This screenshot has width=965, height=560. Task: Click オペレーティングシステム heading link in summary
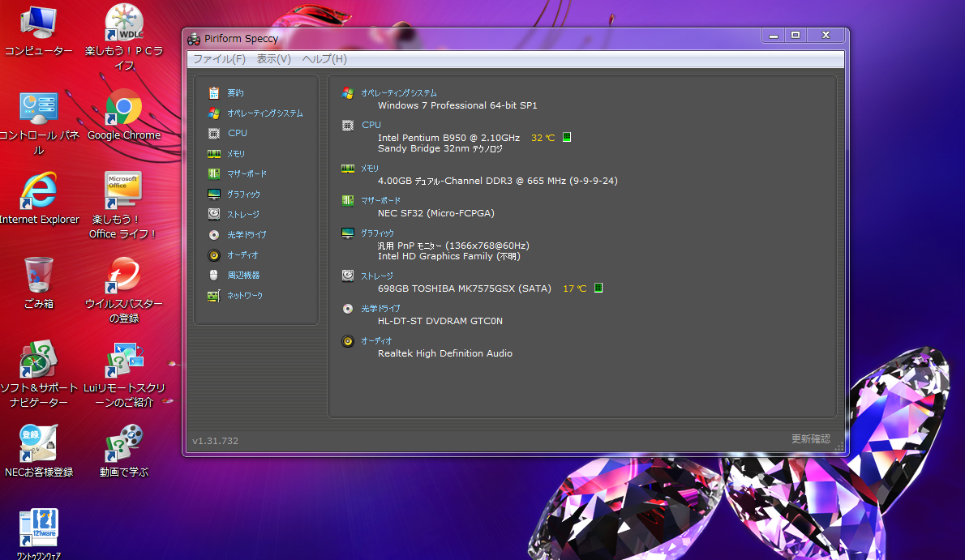[x=399, y=93]
